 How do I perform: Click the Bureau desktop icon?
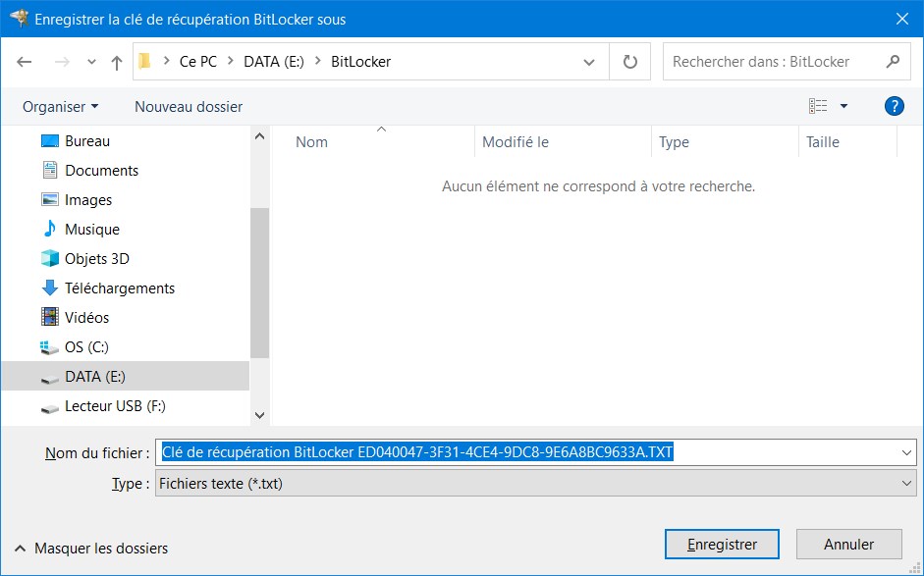50,141
